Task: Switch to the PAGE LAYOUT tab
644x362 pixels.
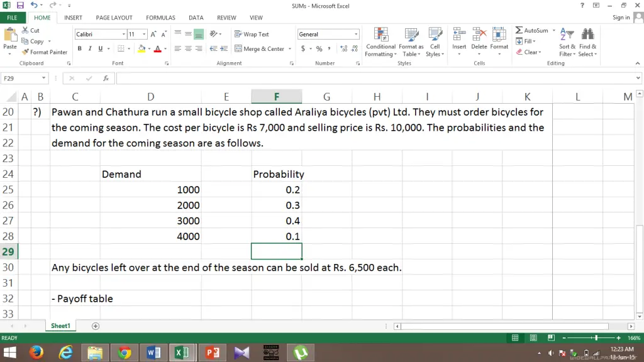Action: (x=114, y=18)
